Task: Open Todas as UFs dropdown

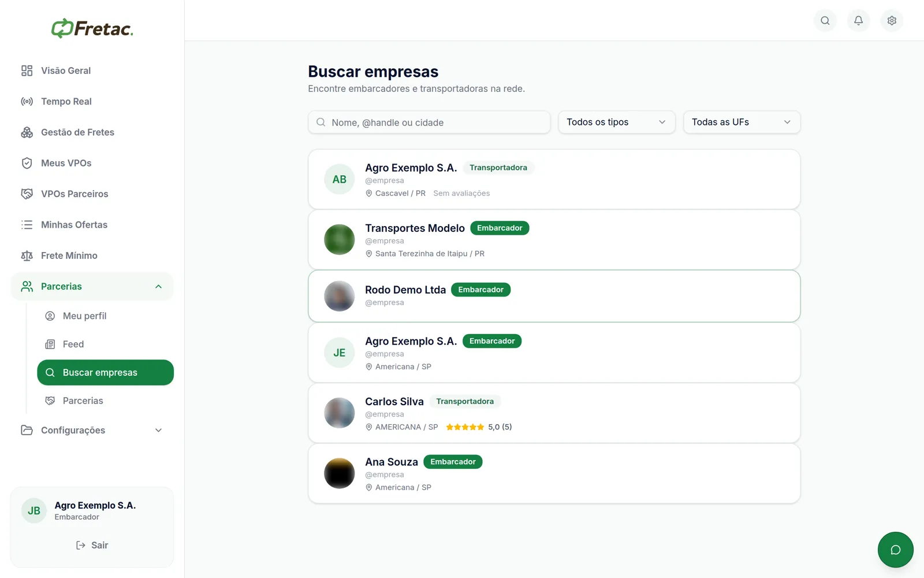Action: coord(742,122)
